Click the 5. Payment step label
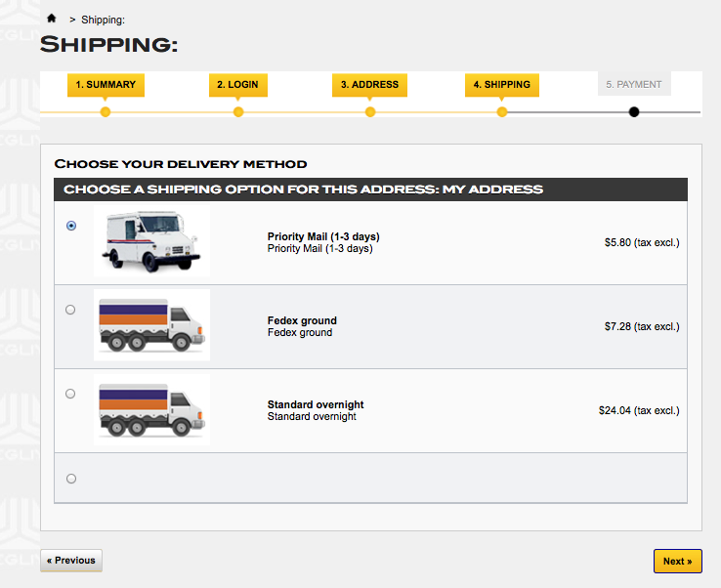The width and height of the screenshot is (721, 588). (633, 85)
